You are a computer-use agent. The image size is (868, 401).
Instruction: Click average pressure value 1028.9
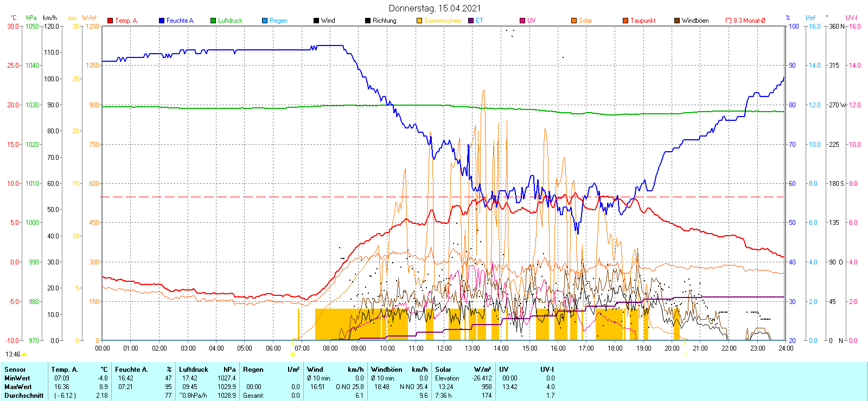(x=227, y=396)
